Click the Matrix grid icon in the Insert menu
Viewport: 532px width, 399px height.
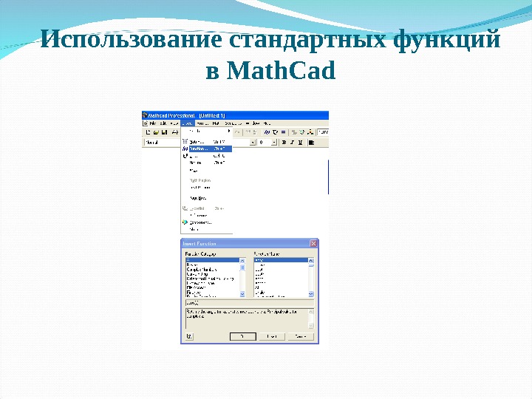tap(185, 141)
